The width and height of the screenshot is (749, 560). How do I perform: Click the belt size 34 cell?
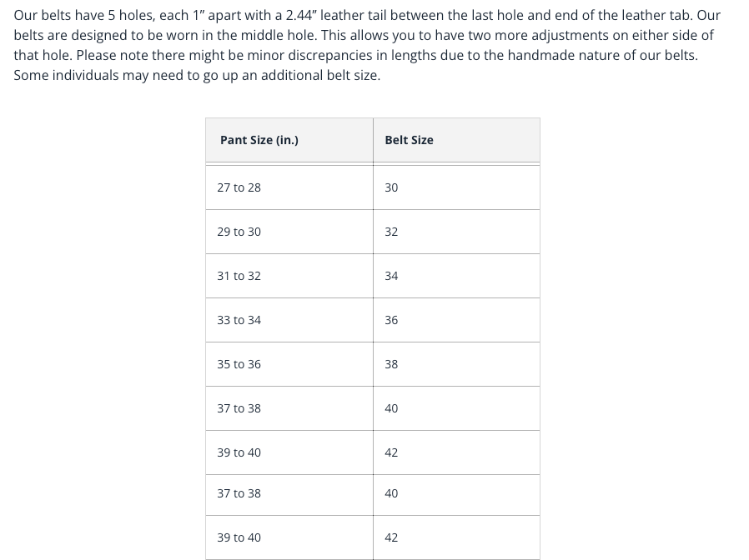pos(456,276)
